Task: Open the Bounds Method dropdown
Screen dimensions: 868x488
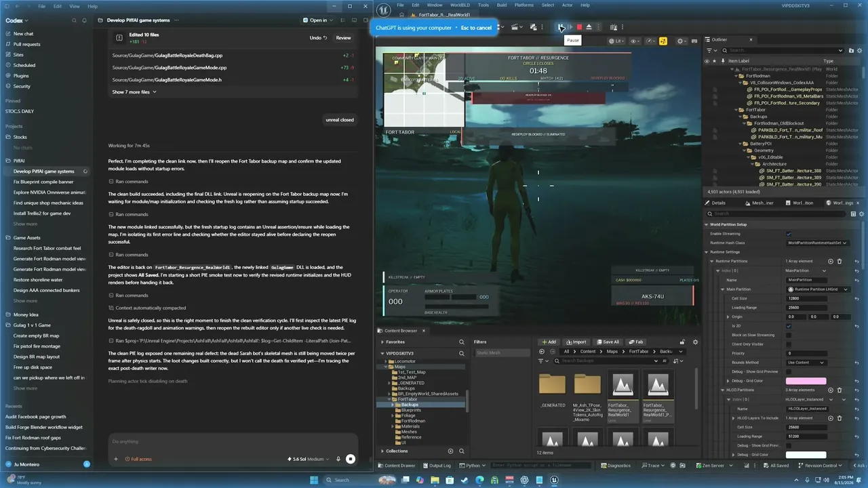Action: point(807,363)
